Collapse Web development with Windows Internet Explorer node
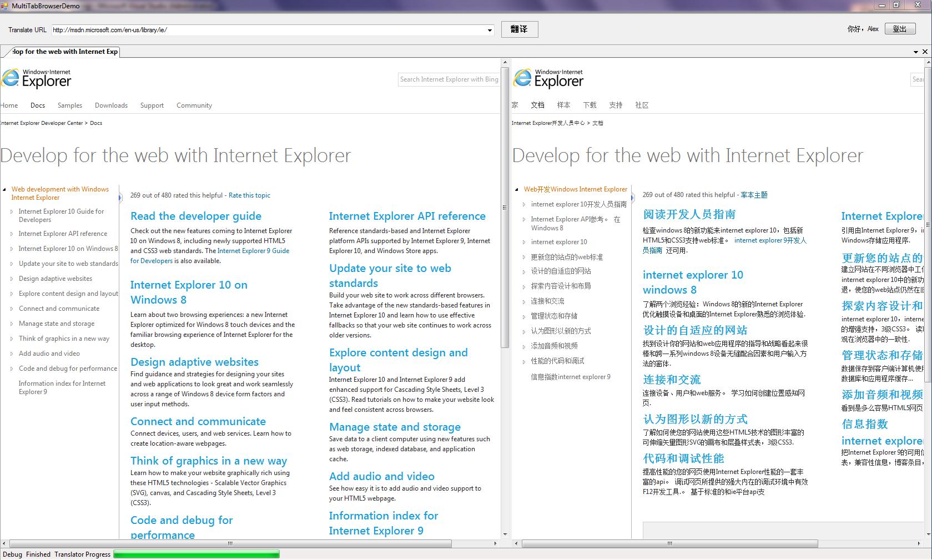The width and height of the screenshot is (932, 560). [x=4, y=189]
